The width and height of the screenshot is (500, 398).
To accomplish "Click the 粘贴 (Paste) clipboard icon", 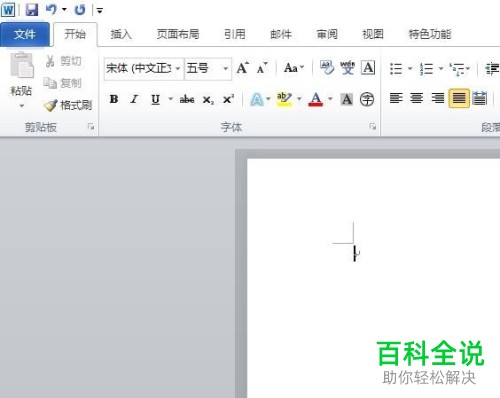I will click(22, 66).
